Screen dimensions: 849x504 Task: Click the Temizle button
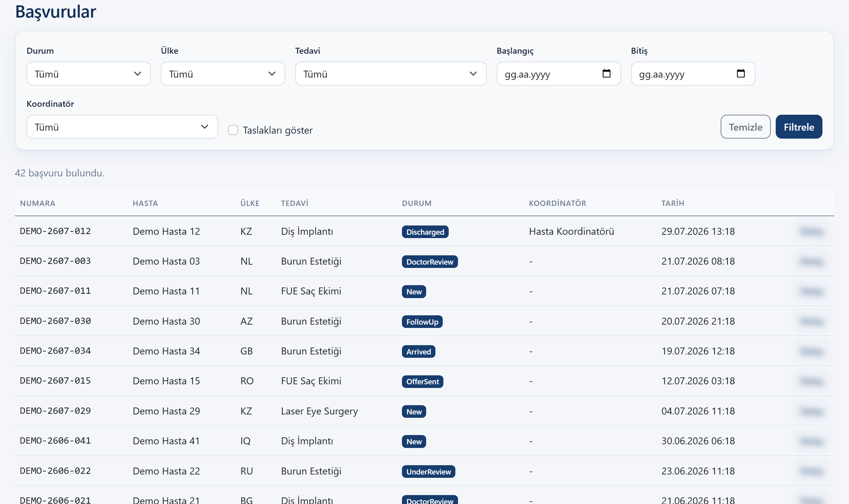click(746, 127)
